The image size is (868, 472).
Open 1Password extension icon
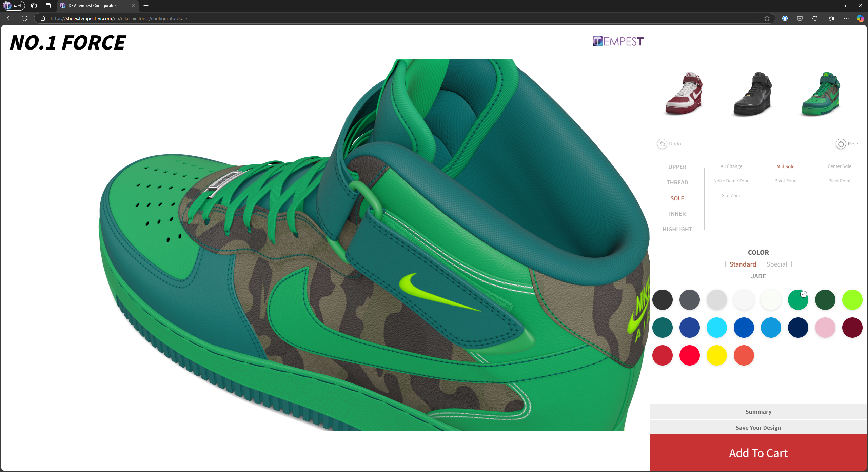[x=785, y=18]
